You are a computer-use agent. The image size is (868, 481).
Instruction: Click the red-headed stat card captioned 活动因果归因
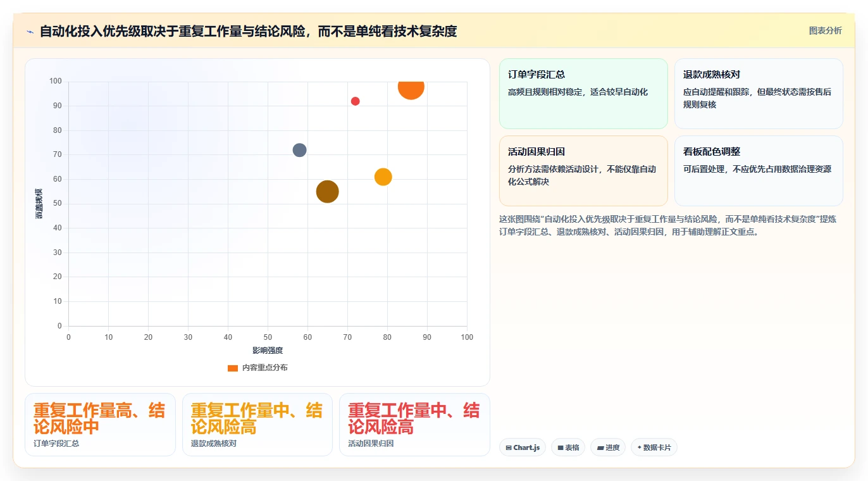[x=414, y=425]
